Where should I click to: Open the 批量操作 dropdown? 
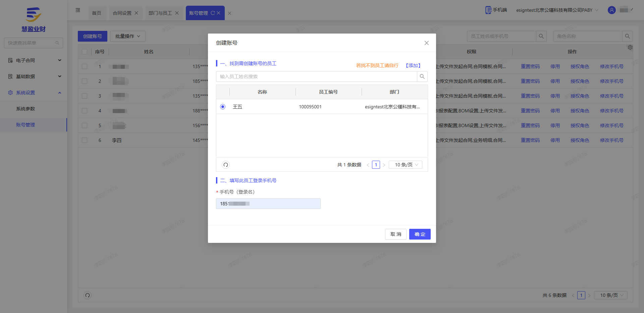pyautogui.click(x=128, y=36)
